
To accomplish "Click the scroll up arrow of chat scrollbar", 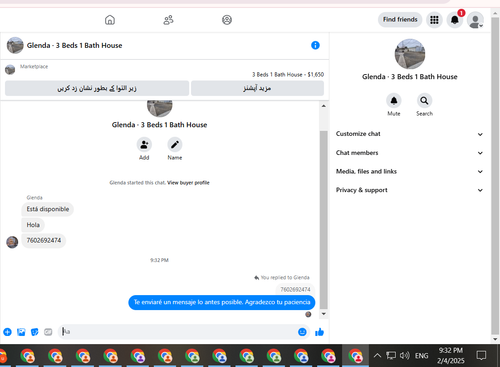I will tap(324, 106).
